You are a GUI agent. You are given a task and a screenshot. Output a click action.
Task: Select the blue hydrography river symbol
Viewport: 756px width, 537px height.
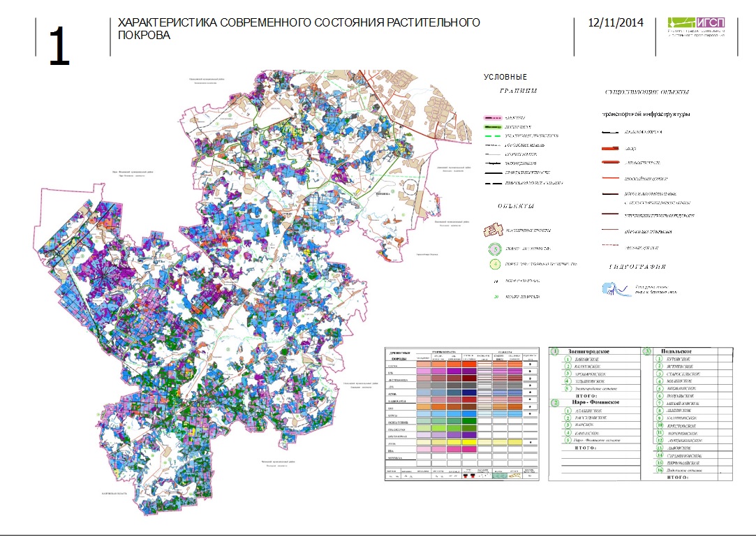[x=616, y=289]
